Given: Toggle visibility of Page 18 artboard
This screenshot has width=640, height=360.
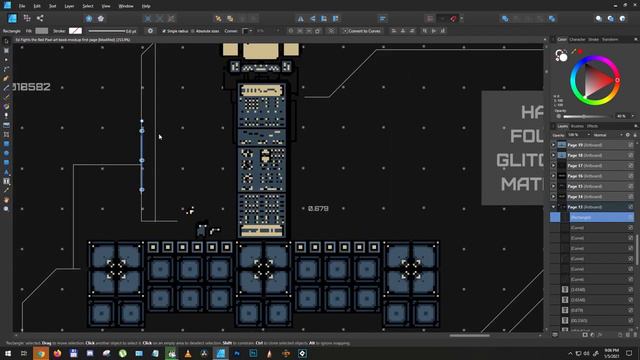Looking at the screenshot, I should click(x=631, y=155).
